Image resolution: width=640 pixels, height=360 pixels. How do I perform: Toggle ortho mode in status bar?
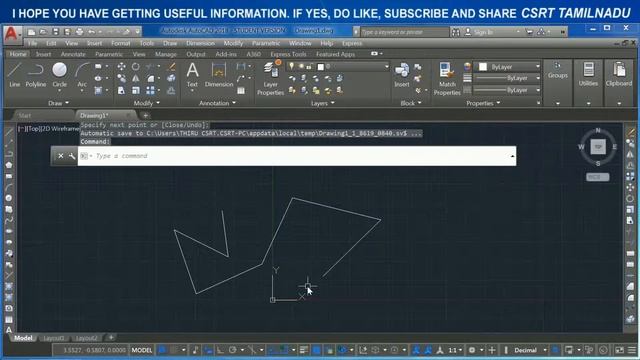220,350
